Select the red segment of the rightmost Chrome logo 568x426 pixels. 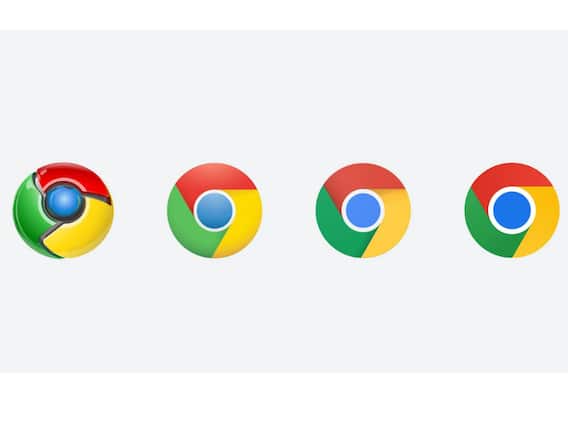tap(513, 176)
